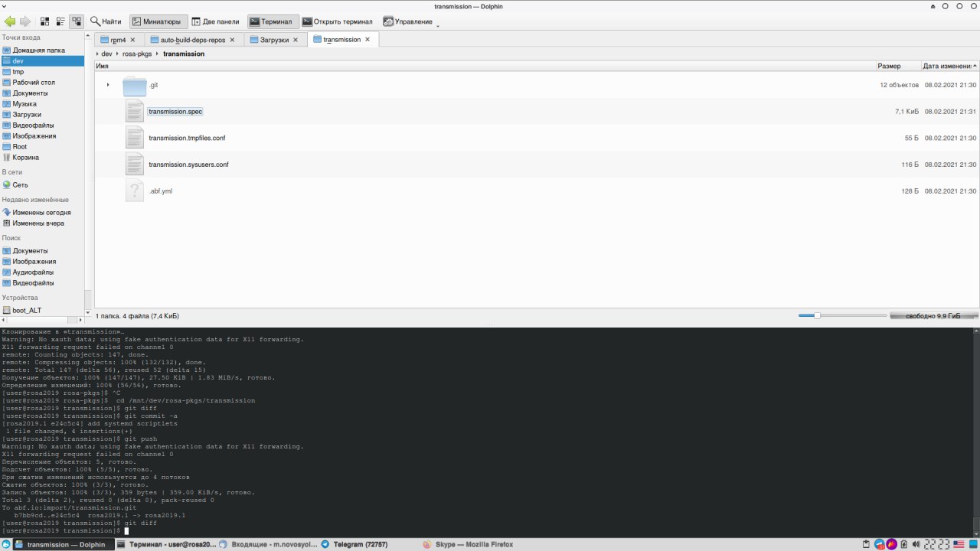Click the transmission.sysusers.conf file name
This screenshot has width=980, height=551.
188,165
